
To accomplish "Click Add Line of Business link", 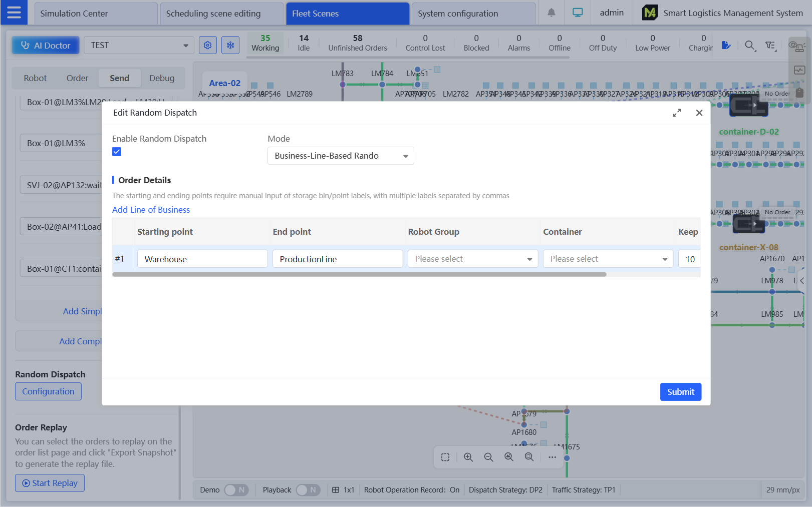I will [x=151, y=210].
